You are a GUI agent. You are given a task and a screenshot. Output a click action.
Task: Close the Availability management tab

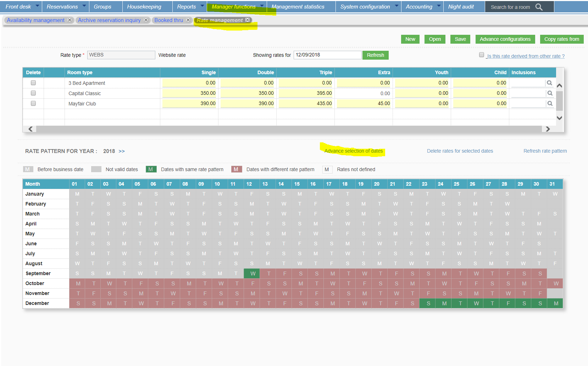coord(70,20)
